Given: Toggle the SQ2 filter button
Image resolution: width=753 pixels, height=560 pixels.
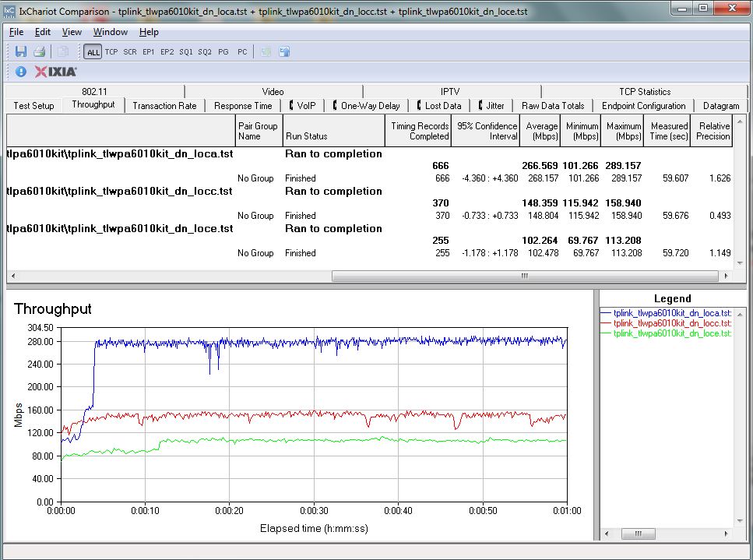Looking at the screenshot, I should click(205, 52).
